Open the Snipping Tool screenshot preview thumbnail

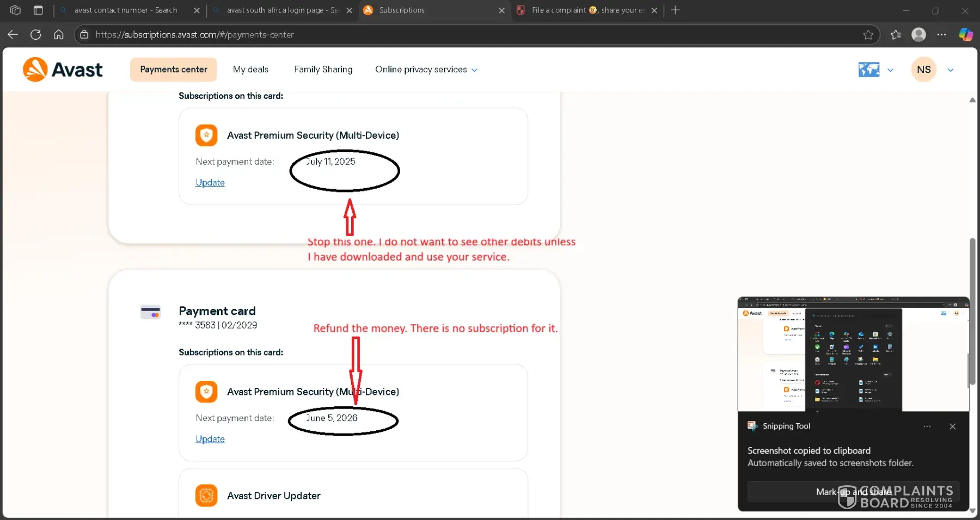[853, 355]
